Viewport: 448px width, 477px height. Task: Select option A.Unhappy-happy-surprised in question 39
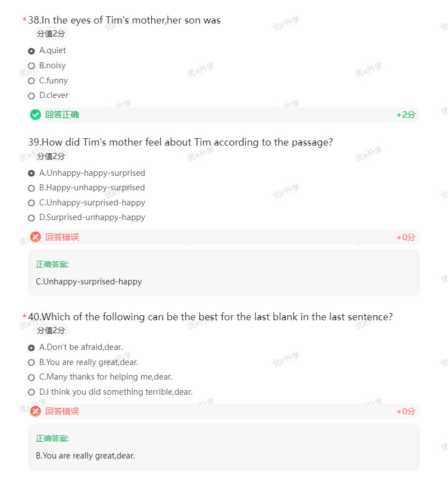pyautogui.click(x=31, y=173)
